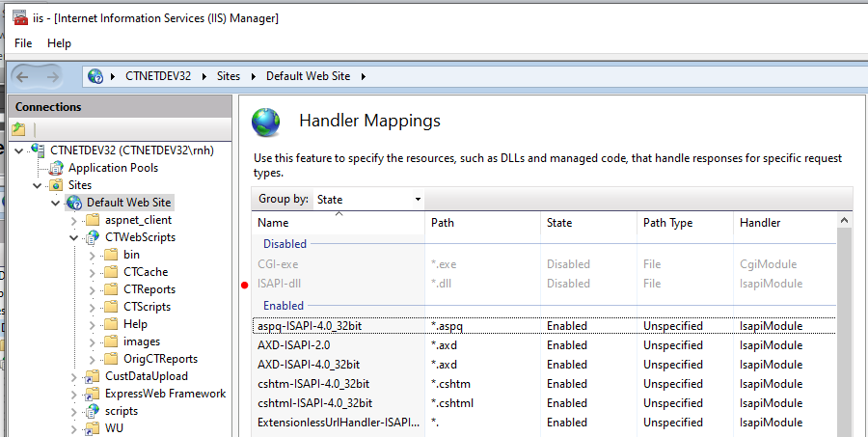
Task: Click the Forward navigation arrow
Action: pyautogui.click(x=52, y=76)
